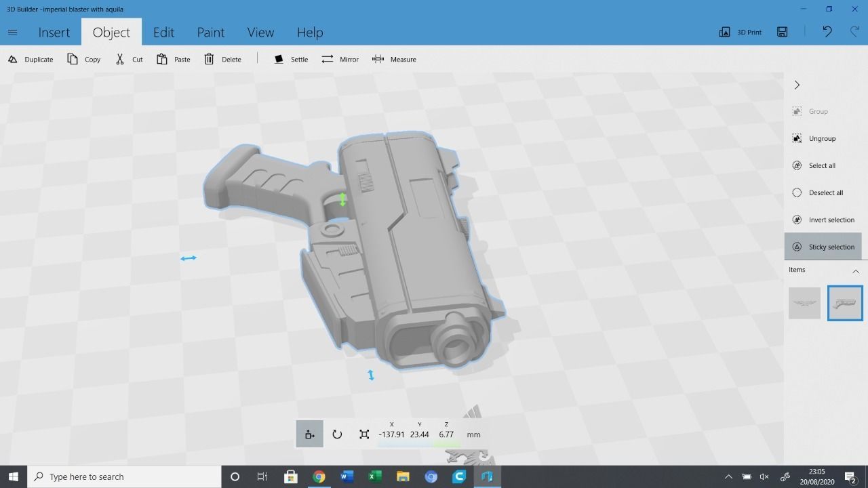Activate the Rotate tool
868x488 pixels.
337,434
